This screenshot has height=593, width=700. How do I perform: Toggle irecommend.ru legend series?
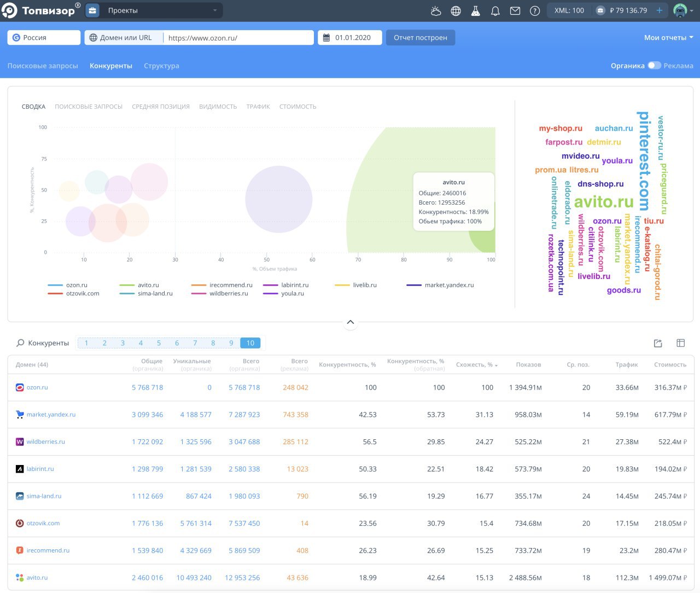pyautogui.click(x=221, y=285)
